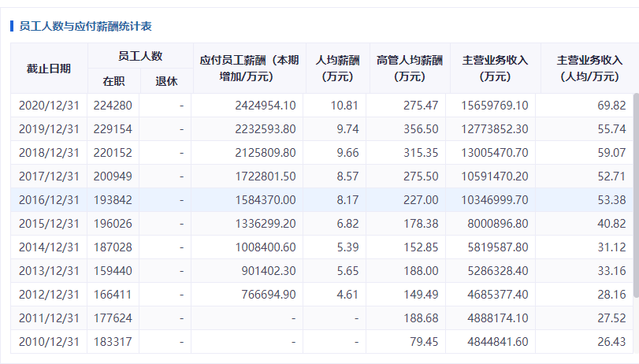Click the 2125809.80 payroll cell
The width and height of the screenshot is (639, 364).
[266, 153]
